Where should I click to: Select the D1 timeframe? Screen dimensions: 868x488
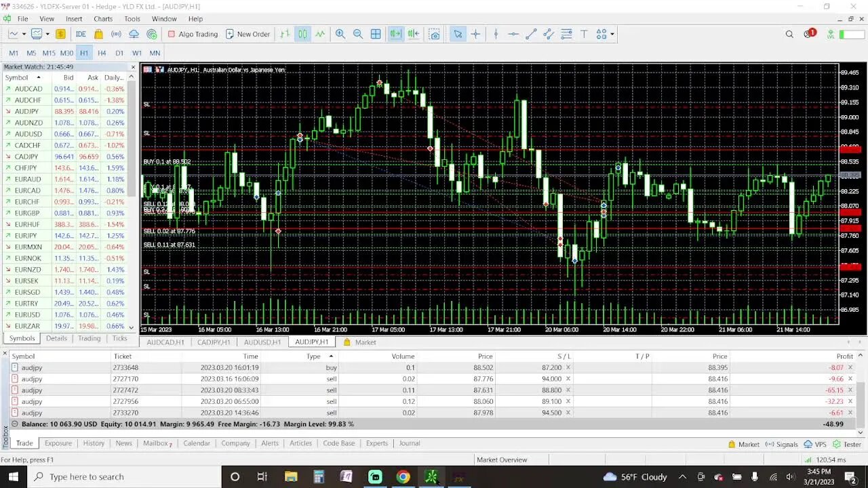pos(119,53)
